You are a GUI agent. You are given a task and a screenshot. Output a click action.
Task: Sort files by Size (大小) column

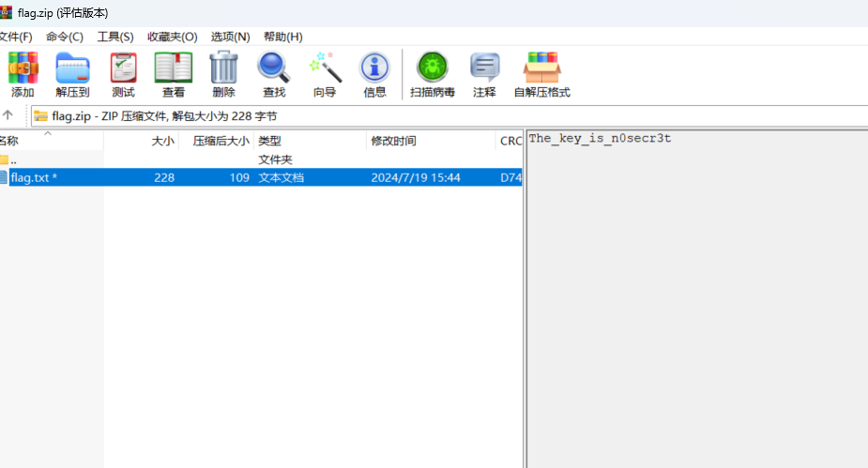point(162,141)
